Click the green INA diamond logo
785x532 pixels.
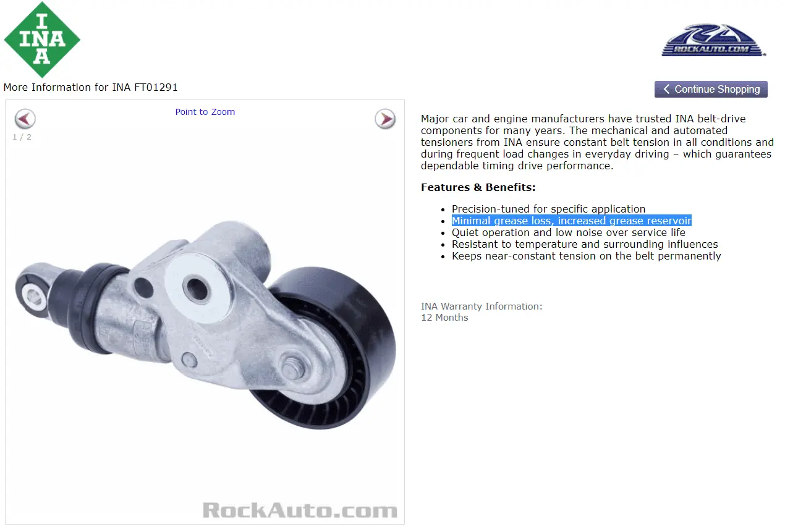(42, 40)
